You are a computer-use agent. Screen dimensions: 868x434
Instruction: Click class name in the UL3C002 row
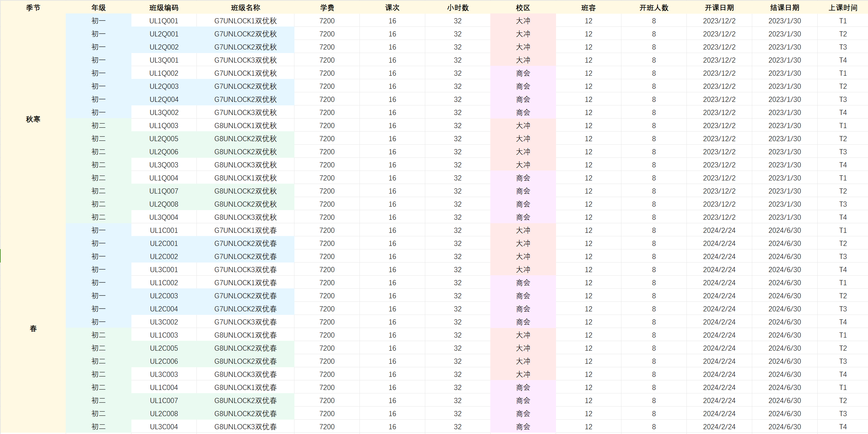pos(245,322)
